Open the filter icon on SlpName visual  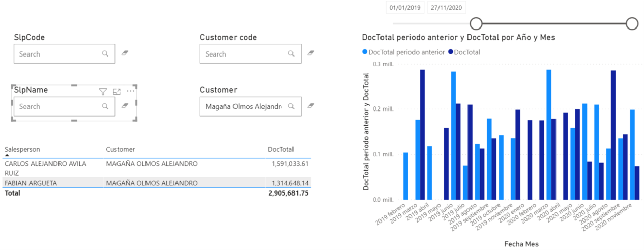(x=103, y=92)
